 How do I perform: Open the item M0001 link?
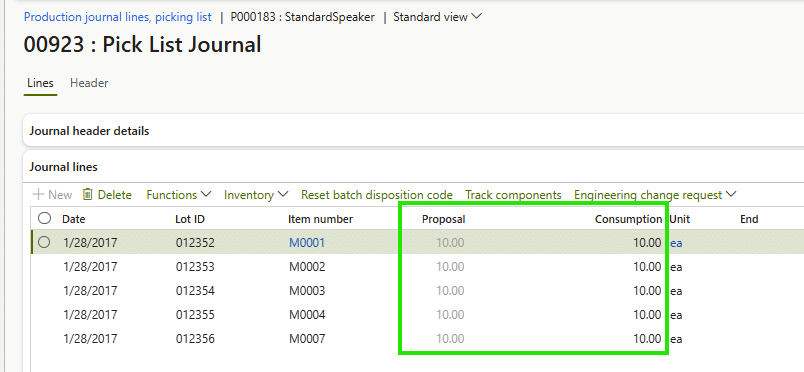pos(307,243)
